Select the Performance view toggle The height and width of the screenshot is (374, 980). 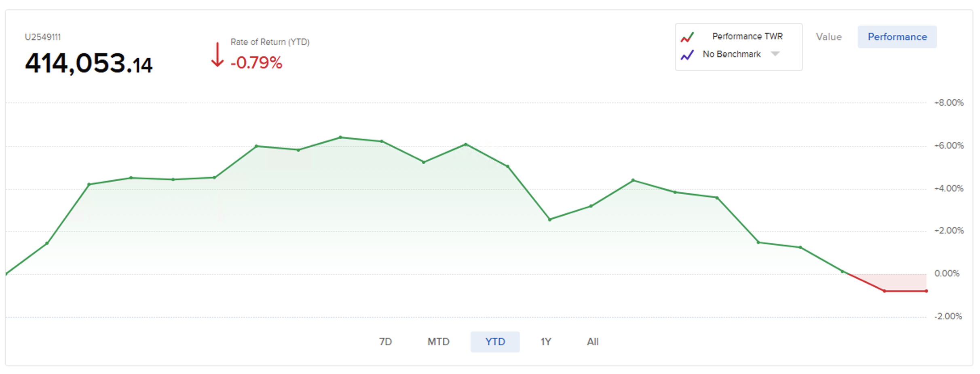(x=897, y=37)
